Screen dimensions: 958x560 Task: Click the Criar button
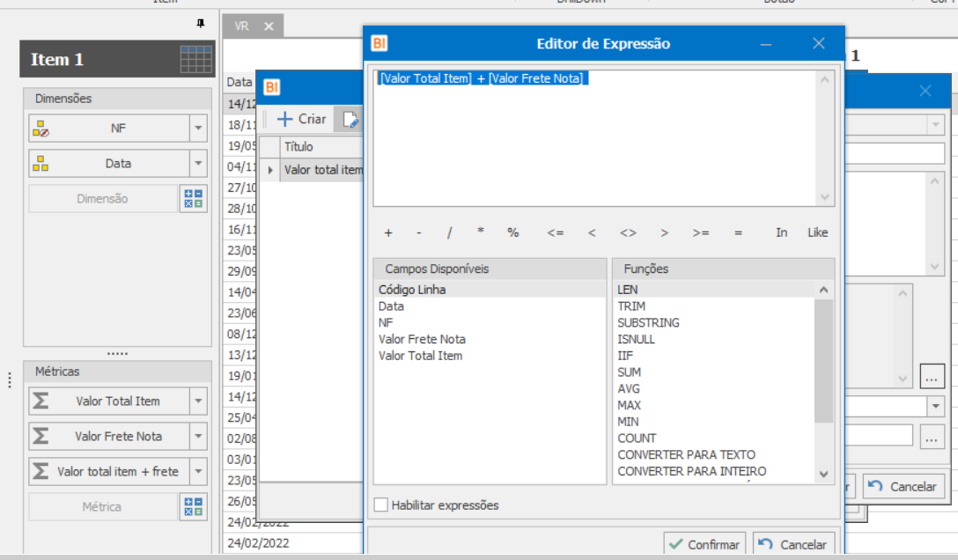coord(302,119)
